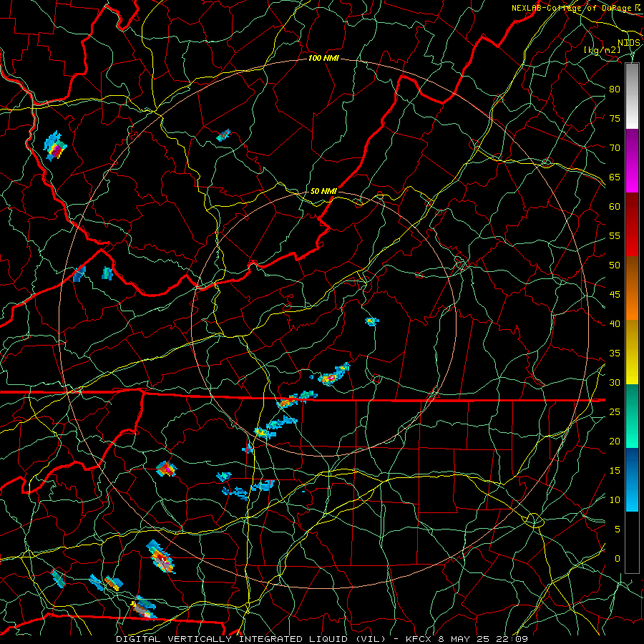644x644 pixels.
Task: Pick the magenta-purple band of the color scale
Action: point(632,160)
